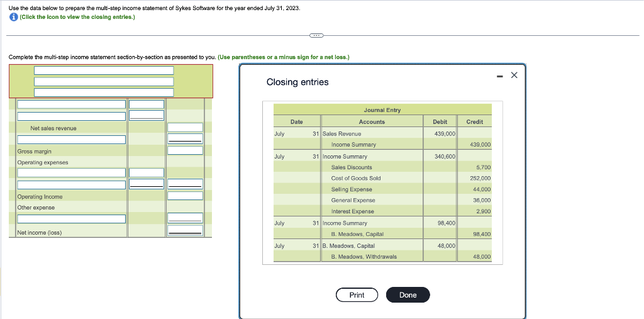Click the 44,000 credit amount

(x=482, y=189)
